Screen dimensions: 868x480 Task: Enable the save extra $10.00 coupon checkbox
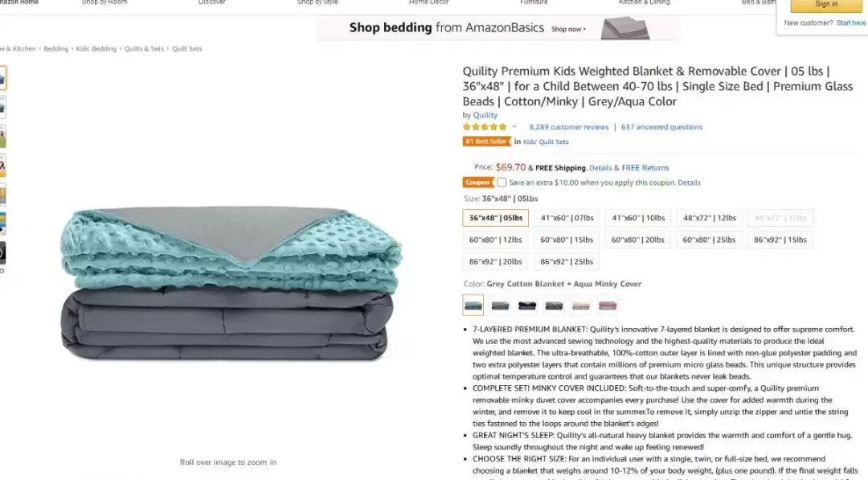coord(502,183)
